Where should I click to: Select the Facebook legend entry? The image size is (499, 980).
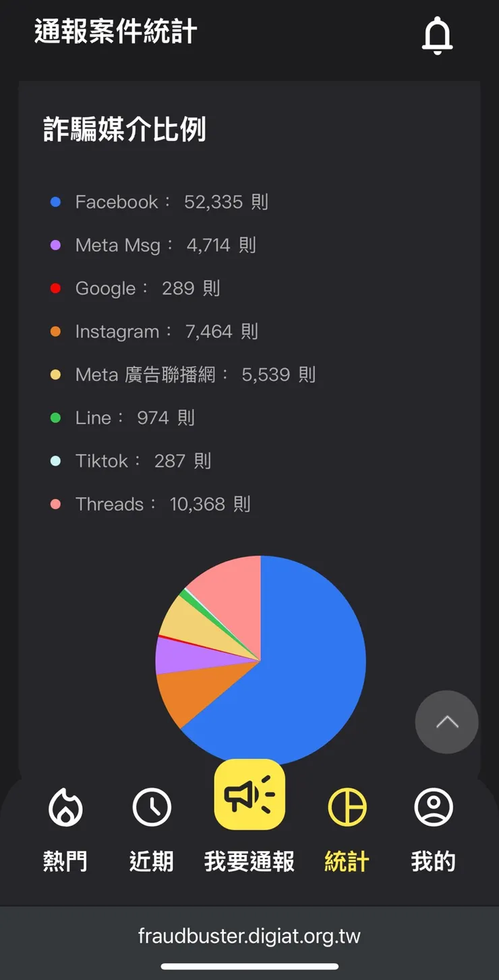coord(159,202)
